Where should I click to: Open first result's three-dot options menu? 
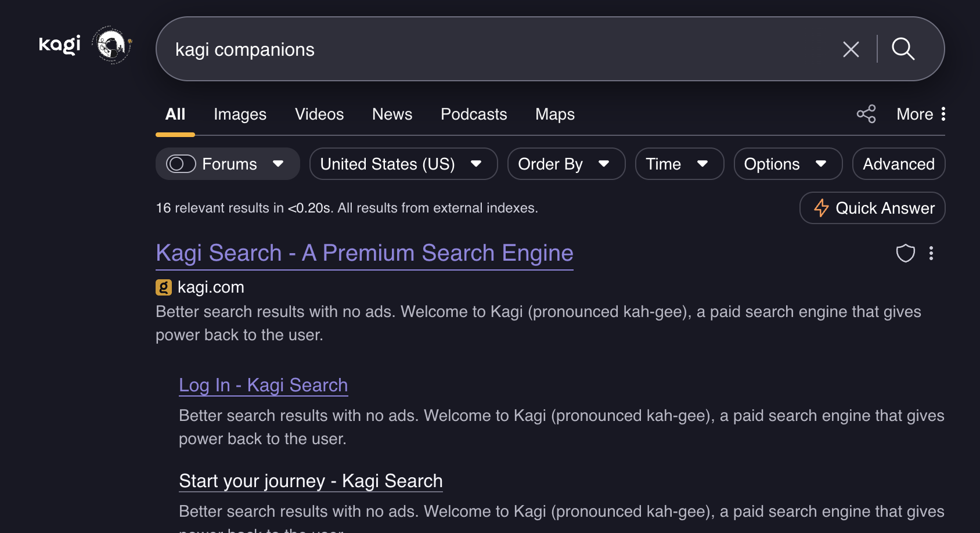[931, 253]
